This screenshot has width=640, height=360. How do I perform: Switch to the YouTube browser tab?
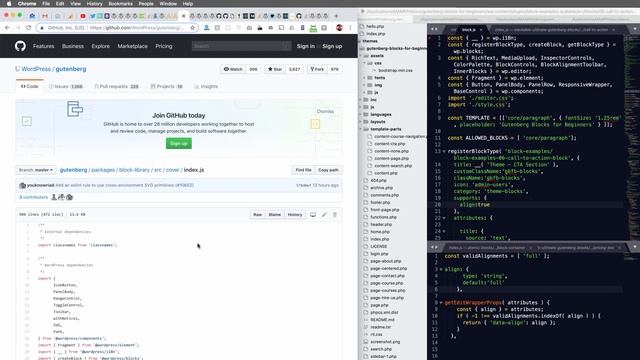click(x=83, y=16)
